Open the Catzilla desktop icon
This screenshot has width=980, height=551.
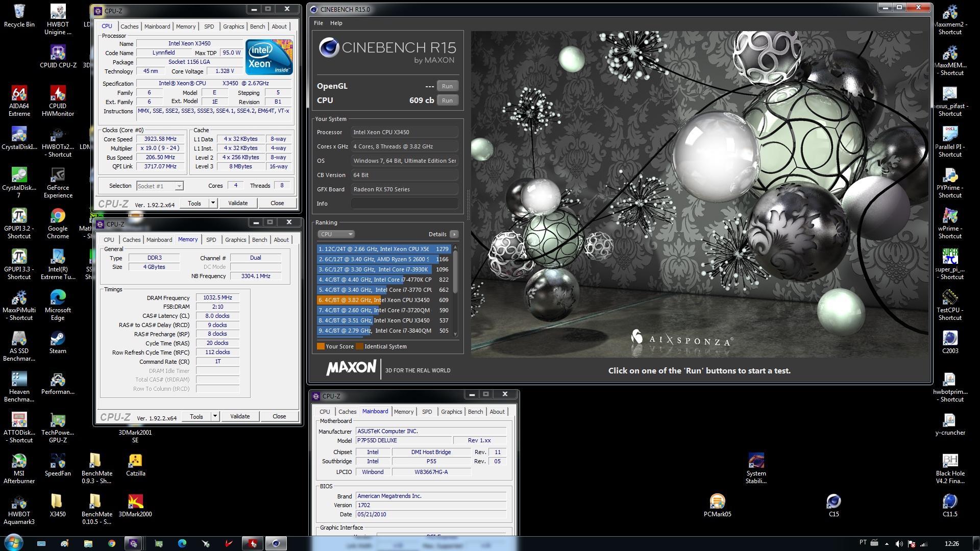pyautogui.click(x=135, y=465)
